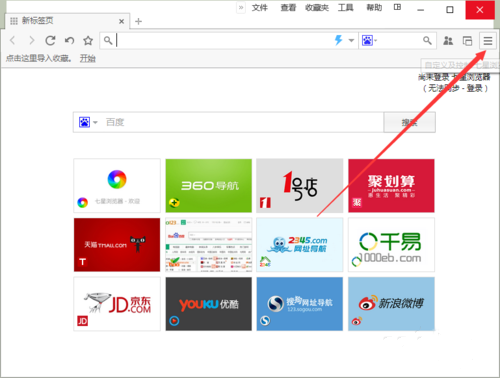The height and width of the screenshot is (378, 500).
Task: Open the hao123 page screenshot tile
Action: click(209, 245)
